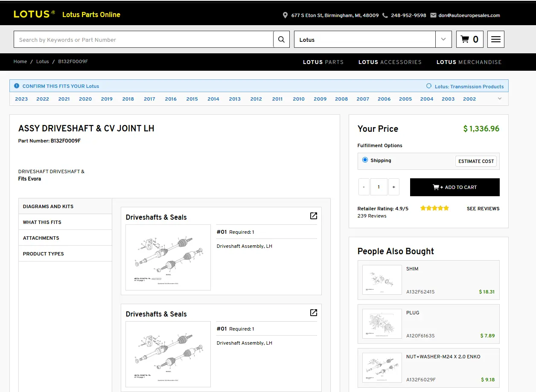Open the NUT+WASHER-M24 product thumbnail
This screenshot has width=536, height=392.
(x=382, y=368)
